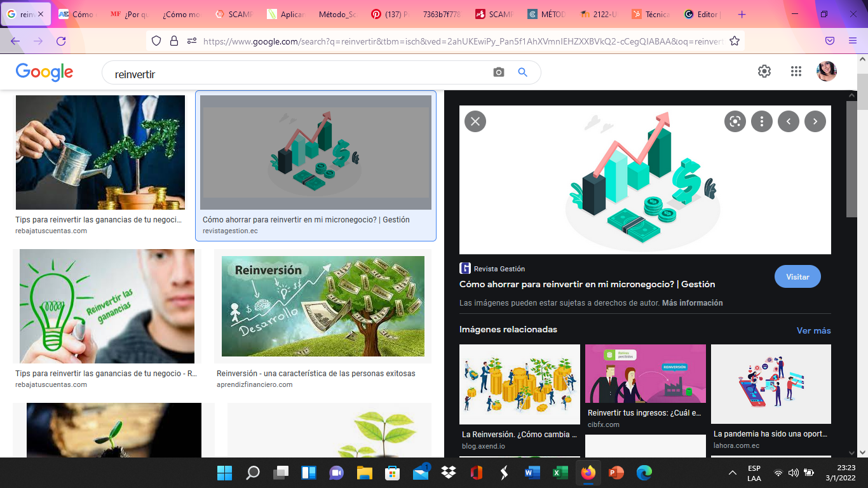The width and height of the screenshot is (868, 488).
Task: Open the Google quick settings gear
Action: [764, 71]
